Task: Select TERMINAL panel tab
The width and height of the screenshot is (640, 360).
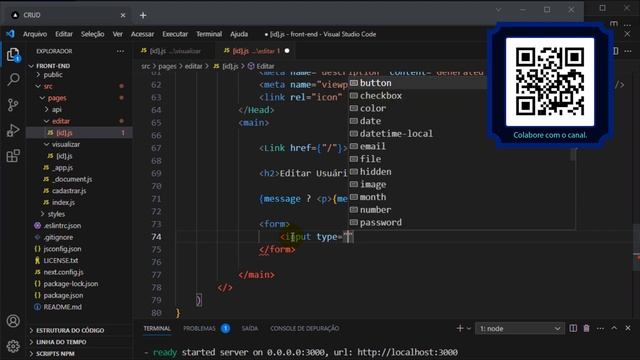Action: [x=157, y=328]
